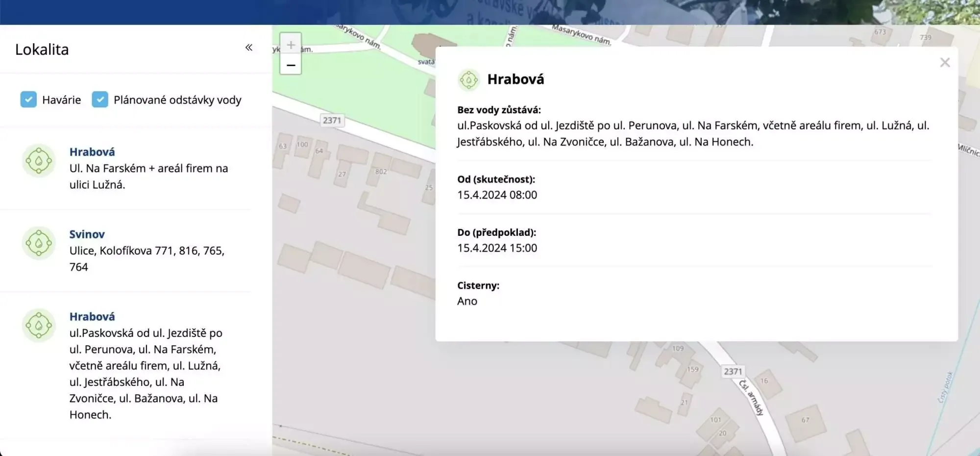Click road label 2371 near Čsl. armády

tap(733, 372)
